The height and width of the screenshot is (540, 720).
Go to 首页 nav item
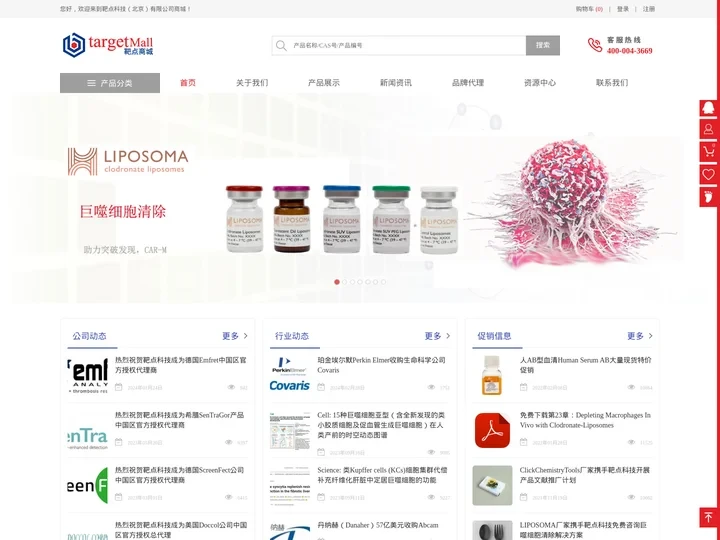[x=188, y=83]
